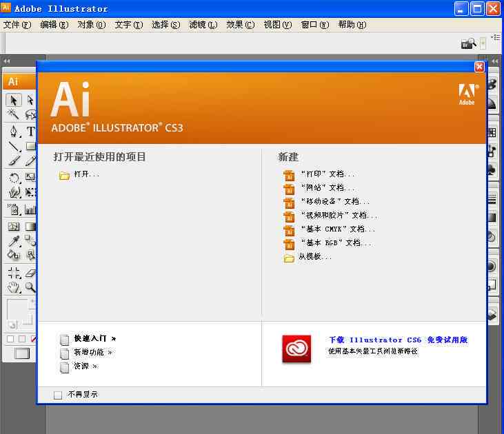Image resolution: width=504 pixels, height=434 pixels.
Task: Close the welcome screen dialog
Action: point(479,67)
